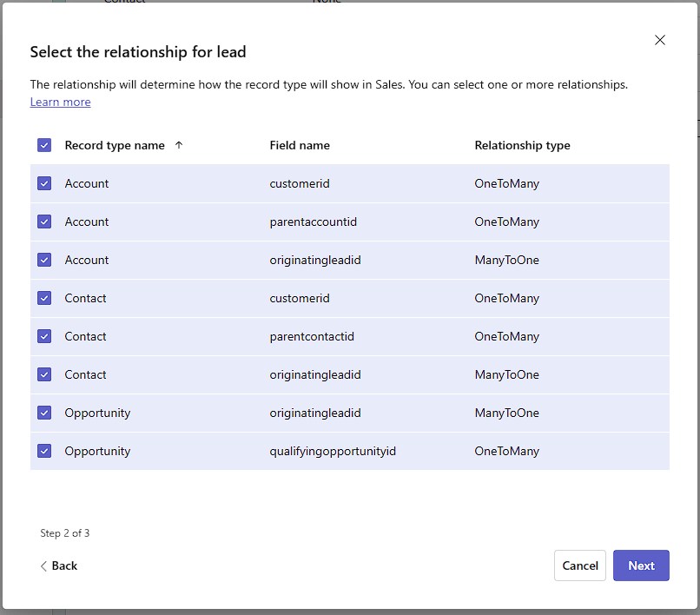Deselect Account originatingleadid row checkbox
Image resolution: width=700 pixels, height=615 pixels.
[44, 260]
